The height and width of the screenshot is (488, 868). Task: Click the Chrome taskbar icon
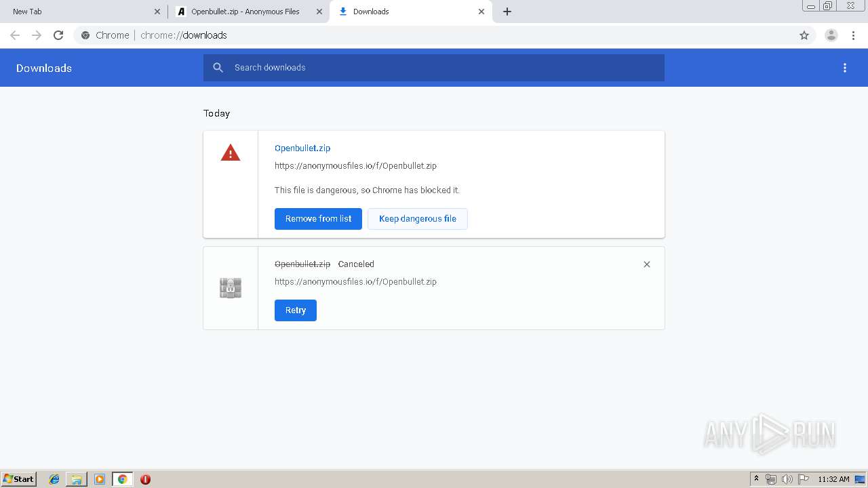[x=122, y=479]
